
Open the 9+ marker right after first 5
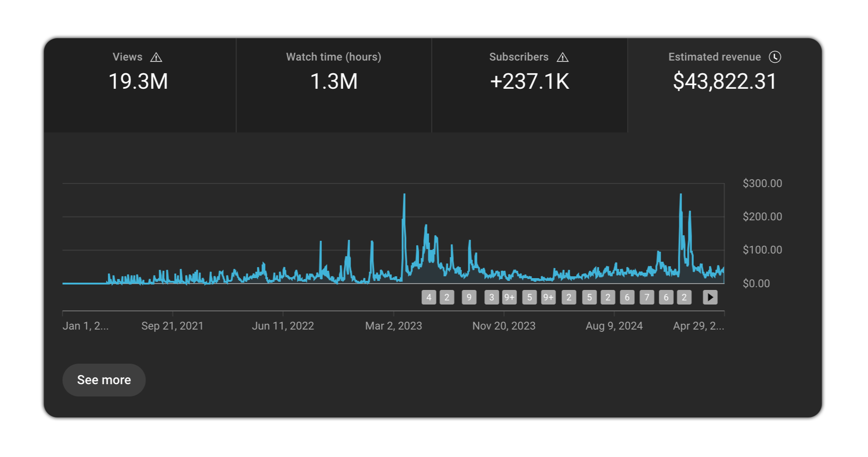click(x=548, y=297)
